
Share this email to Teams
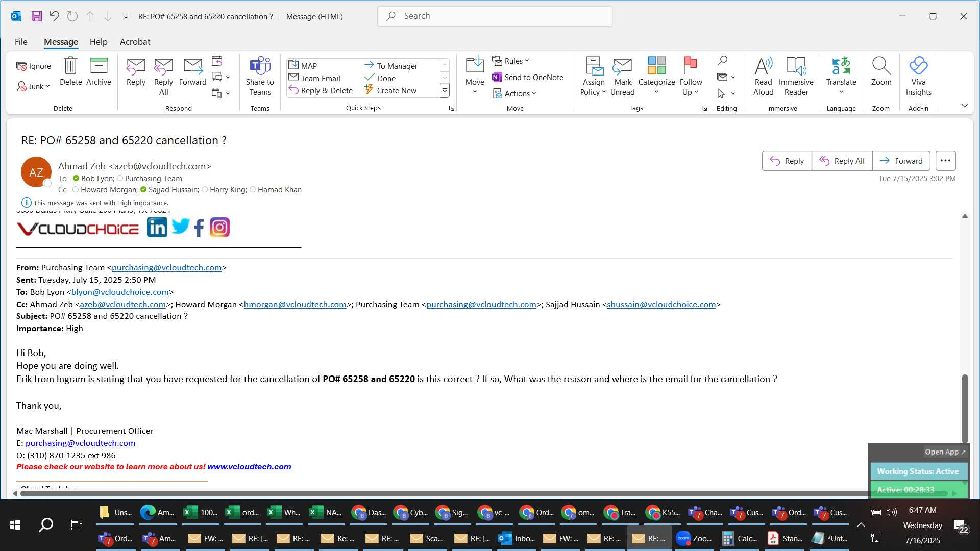pos(260,77)
